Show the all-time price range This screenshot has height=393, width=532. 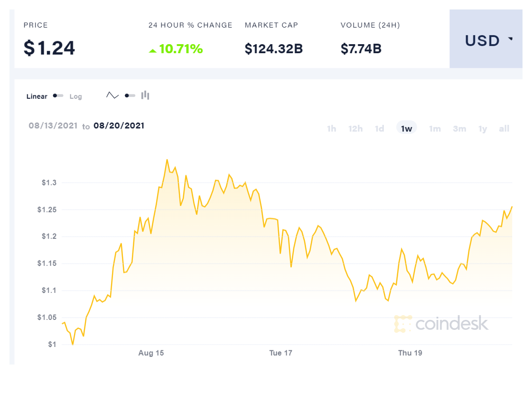coord(504,129)
